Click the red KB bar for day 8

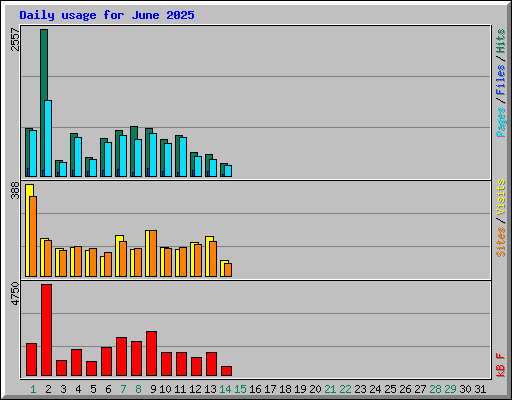click(136, 359)
